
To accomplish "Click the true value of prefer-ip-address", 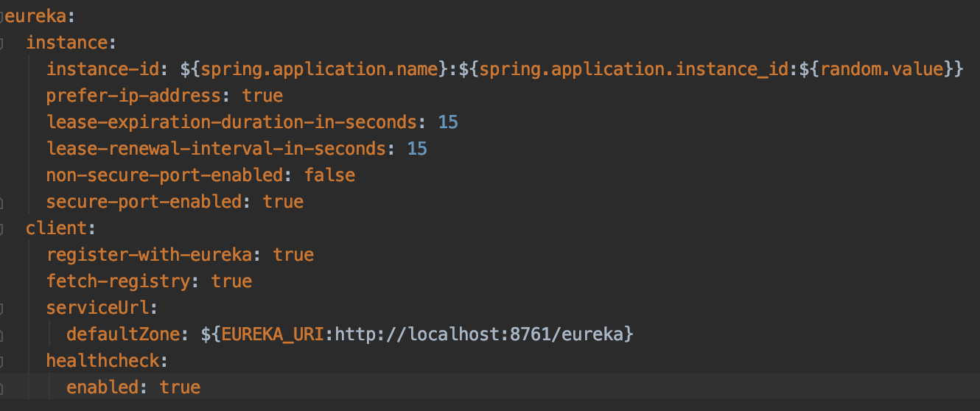I will (262, 96).
